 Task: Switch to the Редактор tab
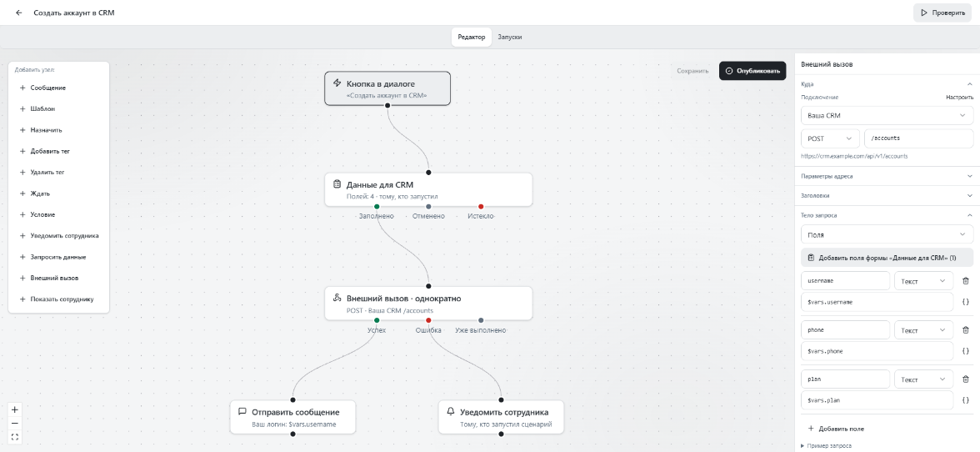click(x=472, y=37)
